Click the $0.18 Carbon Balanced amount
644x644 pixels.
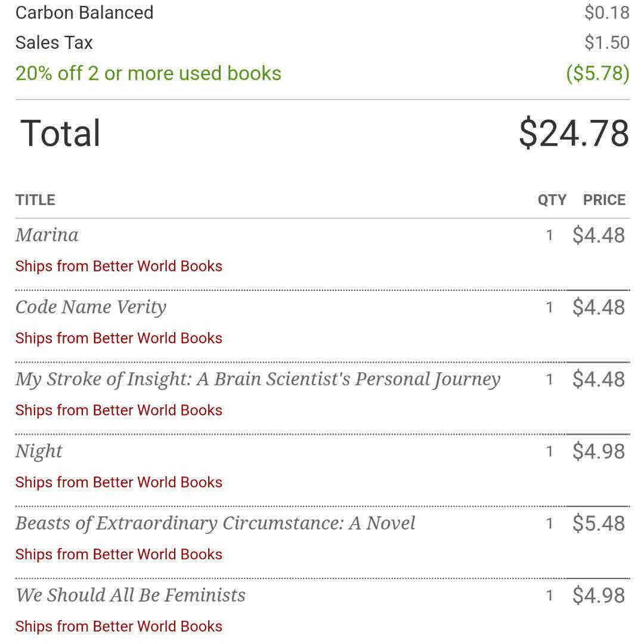point(607,13)
